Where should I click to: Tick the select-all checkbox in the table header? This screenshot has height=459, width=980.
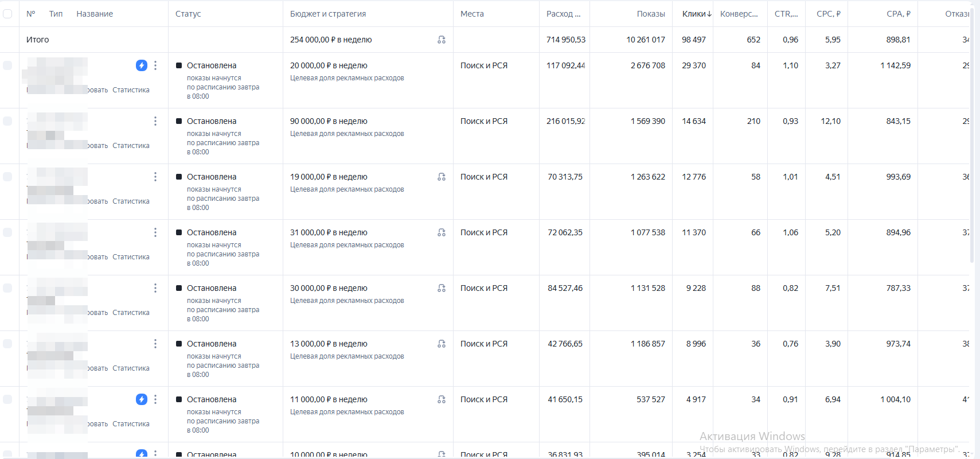7,14
